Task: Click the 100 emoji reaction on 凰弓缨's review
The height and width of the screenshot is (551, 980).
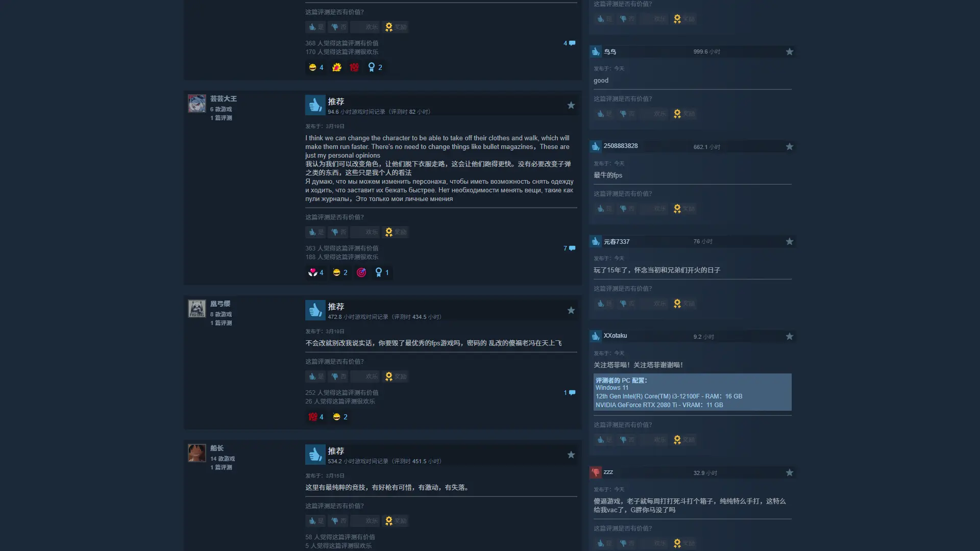Action: [313, 417]
